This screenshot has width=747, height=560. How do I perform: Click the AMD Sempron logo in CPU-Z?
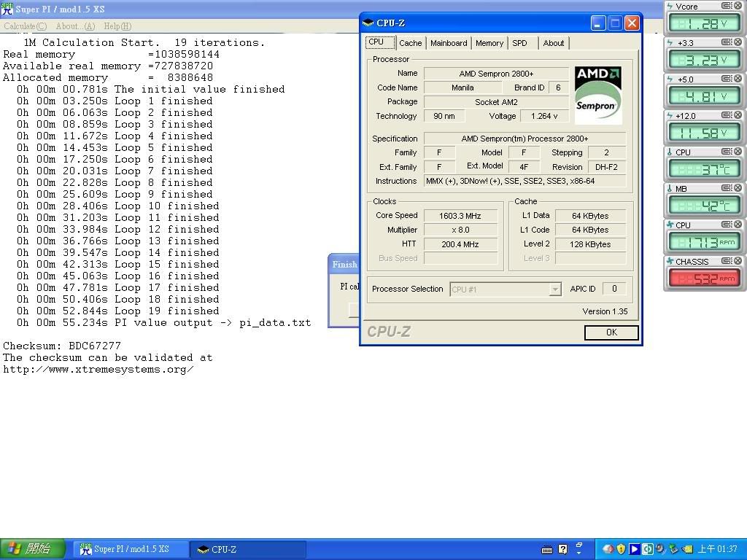598,95
